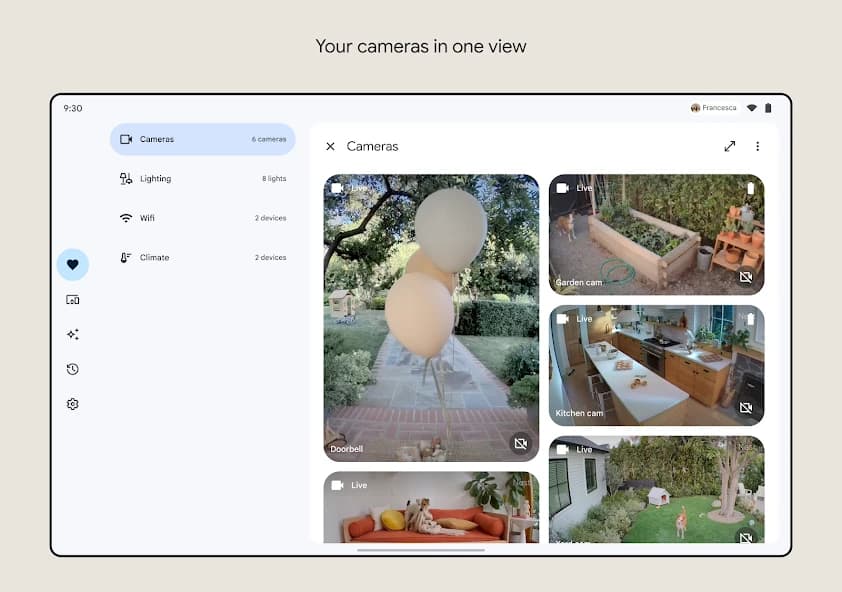
Task: Open the Francesca account avatar
Action: [697, 108]
